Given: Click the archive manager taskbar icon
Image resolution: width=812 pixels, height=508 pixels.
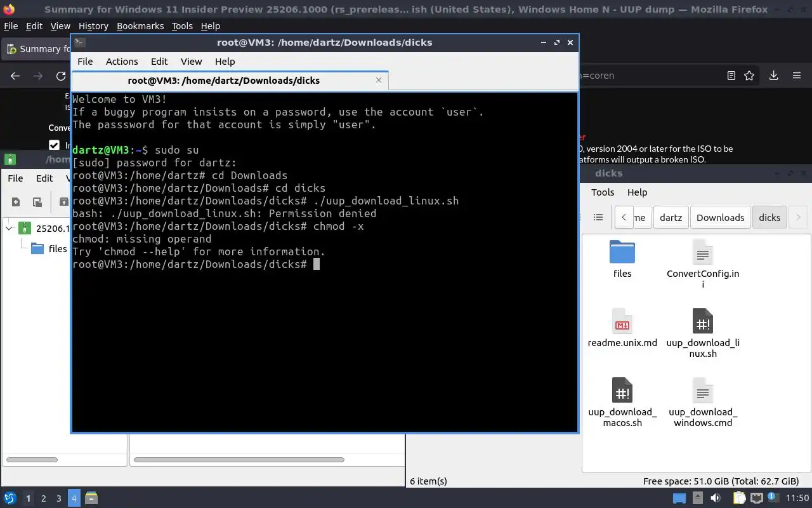Looking at the screenshot, I should 91,498.
